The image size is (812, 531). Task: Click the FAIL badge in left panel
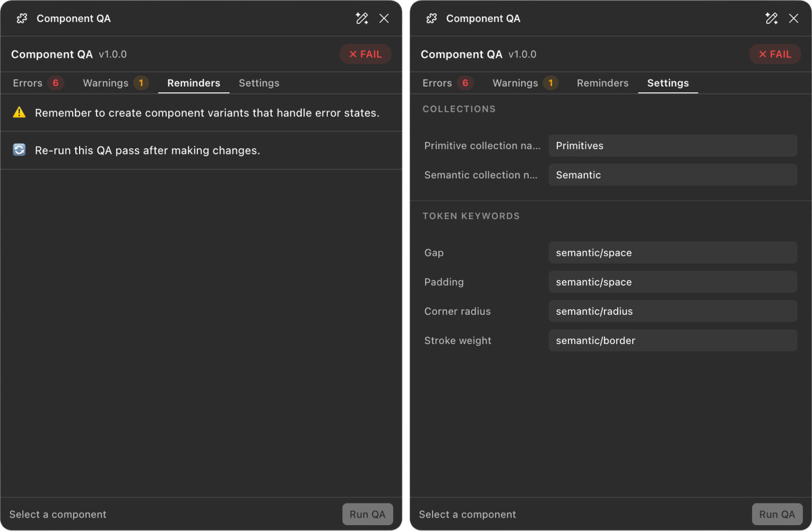coord(365,54)
